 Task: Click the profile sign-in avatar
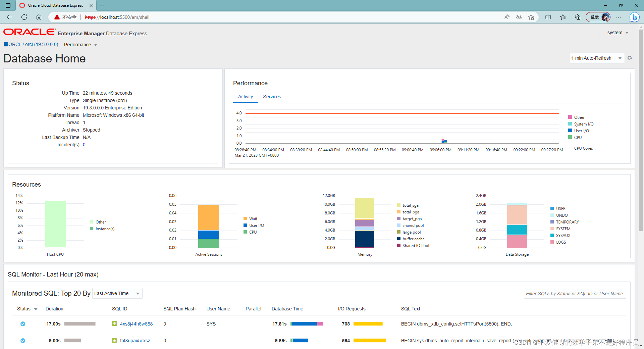click(x=598, y=17)
